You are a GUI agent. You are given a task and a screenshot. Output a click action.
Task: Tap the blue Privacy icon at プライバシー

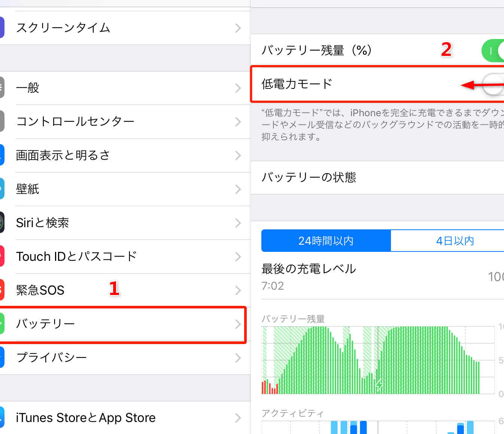2,357
